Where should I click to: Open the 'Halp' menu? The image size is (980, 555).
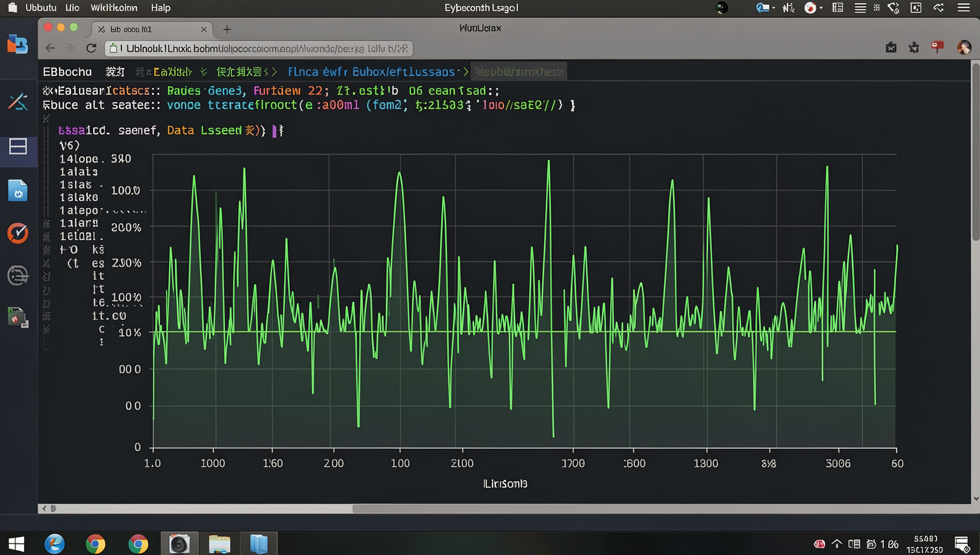point(160,7)
